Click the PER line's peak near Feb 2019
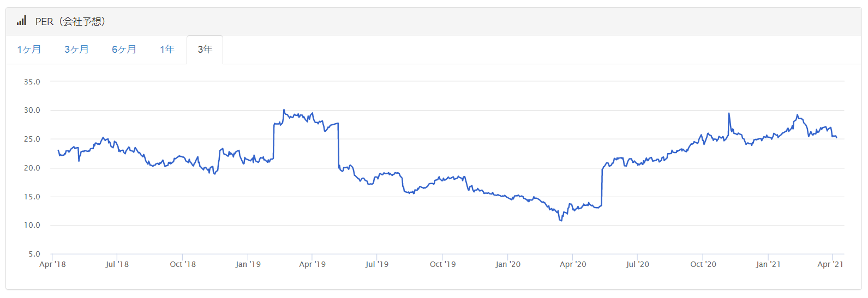 click(284, 110)
